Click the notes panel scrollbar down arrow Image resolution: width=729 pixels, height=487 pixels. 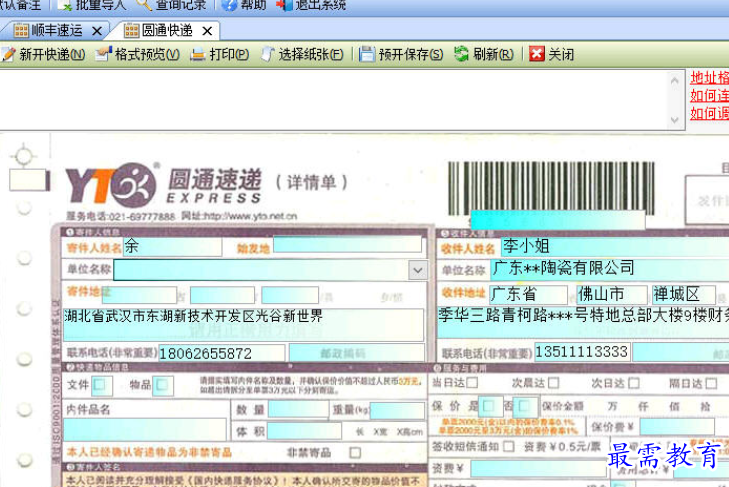[675, 120]
